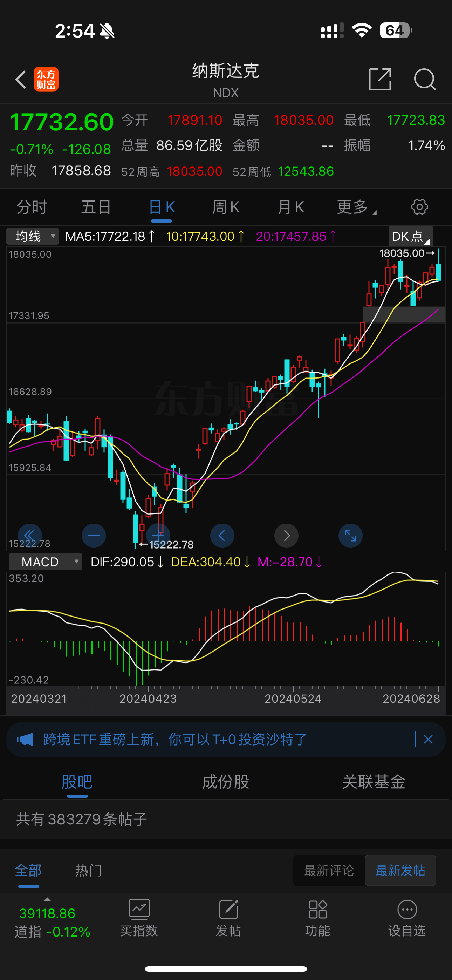Tap the 20240628 date marker
This screenshot has height=980, width=452.
coord(411,699)
